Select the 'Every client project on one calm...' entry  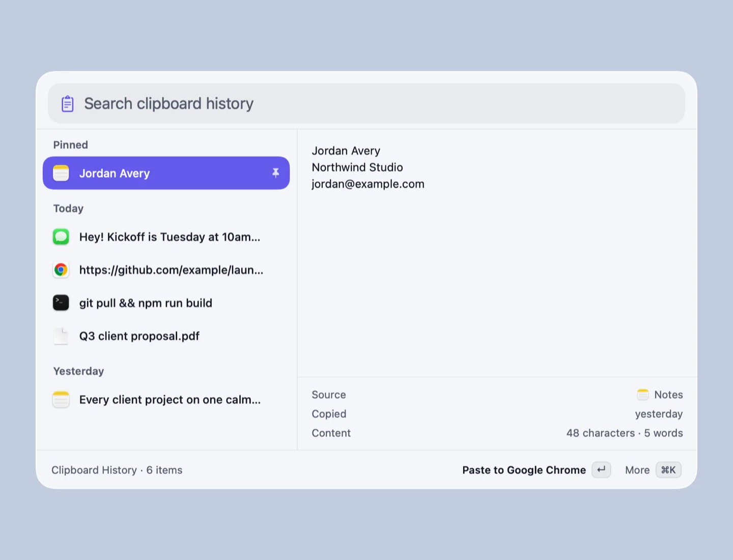click(x=166, y=400)
